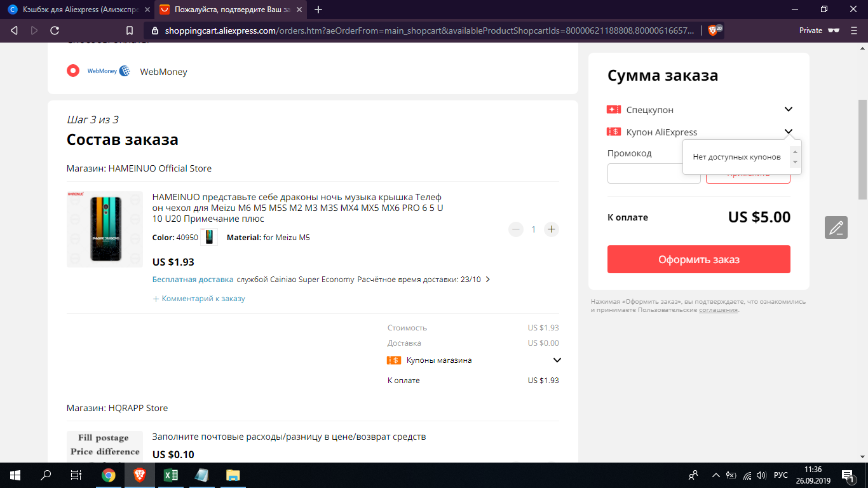This screenshot has height=488, width=868.
Task: Click the Оформить заказ button
Action: (699, 259)
